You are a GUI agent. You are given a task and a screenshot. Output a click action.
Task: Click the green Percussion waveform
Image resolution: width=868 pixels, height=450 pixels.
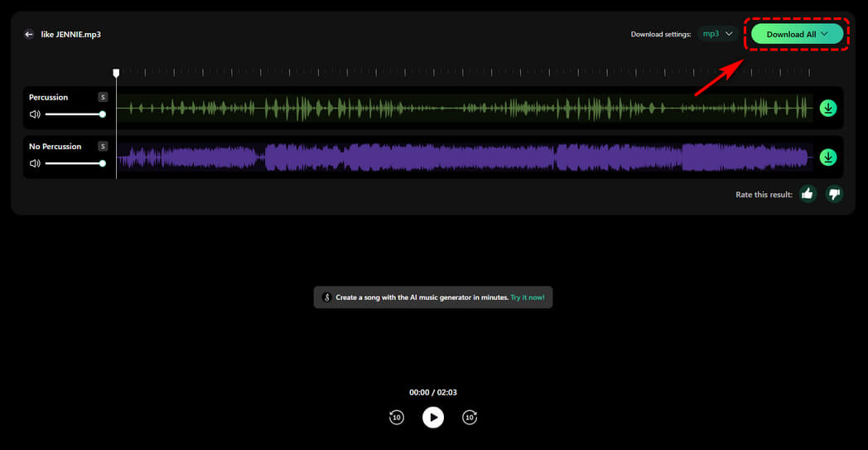pos(464,108)
